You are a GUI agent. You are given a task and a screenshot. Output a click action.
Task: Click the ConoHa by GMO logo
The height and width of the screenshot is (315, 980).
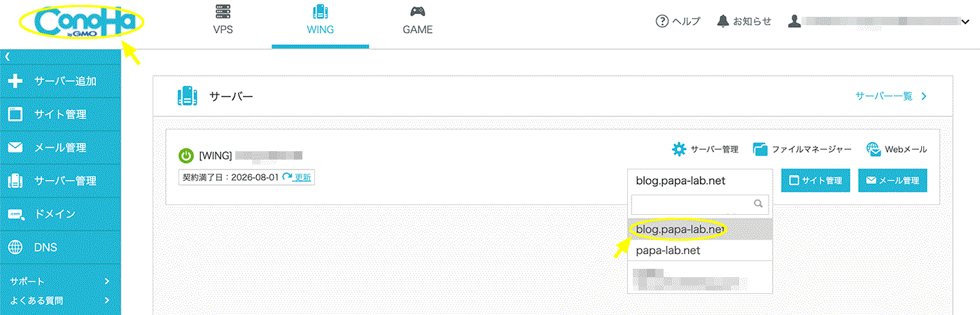80,23
